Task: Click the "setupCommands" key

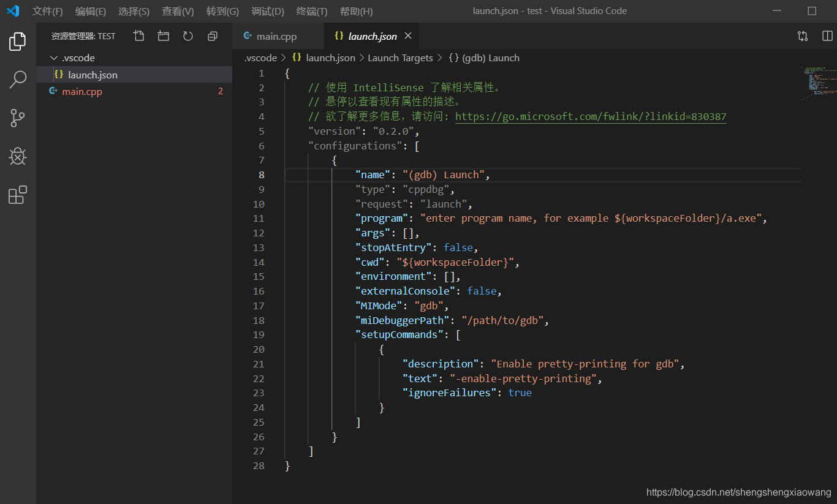Action: (400, 334)
